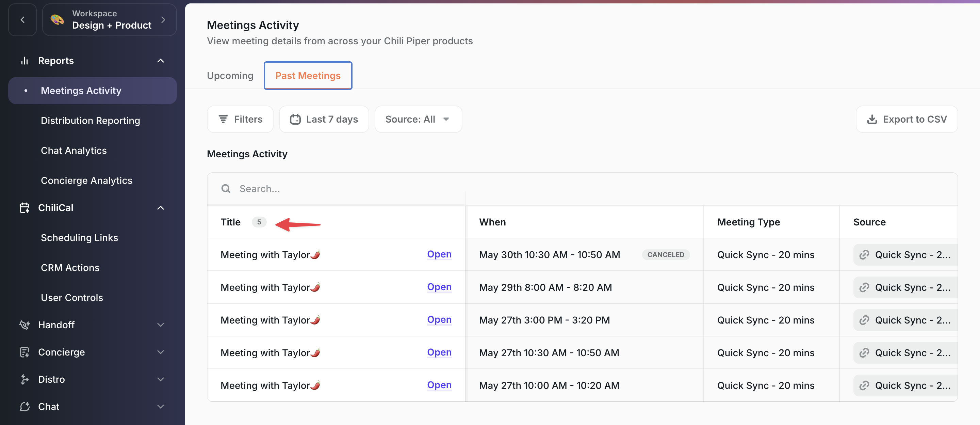Open CRM Actions
The width and height of the screenshot is (980, 425).
pos(70,268)
